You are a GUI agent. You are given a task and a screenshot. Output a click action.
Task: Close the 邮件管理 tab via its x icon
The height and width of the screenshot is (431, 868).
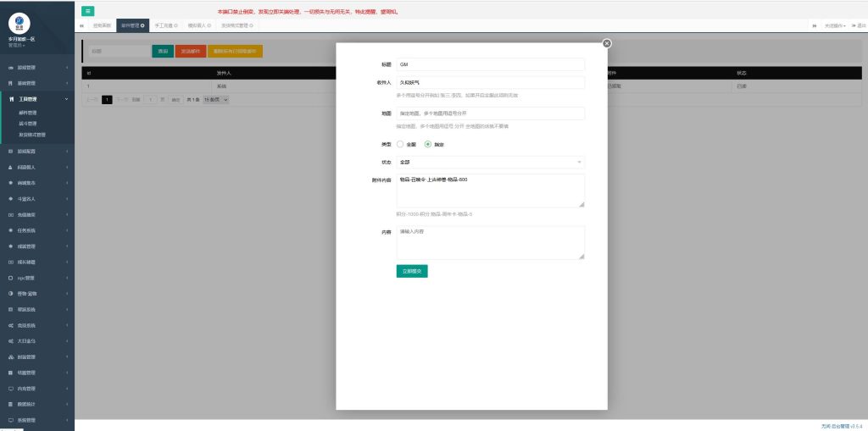[142, 25]
